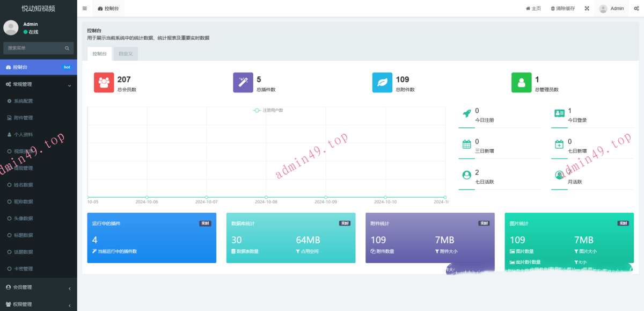The image size is (644, 311).
Task: Expand the 权限管理 sidebar group
Action: pos(39,304)
